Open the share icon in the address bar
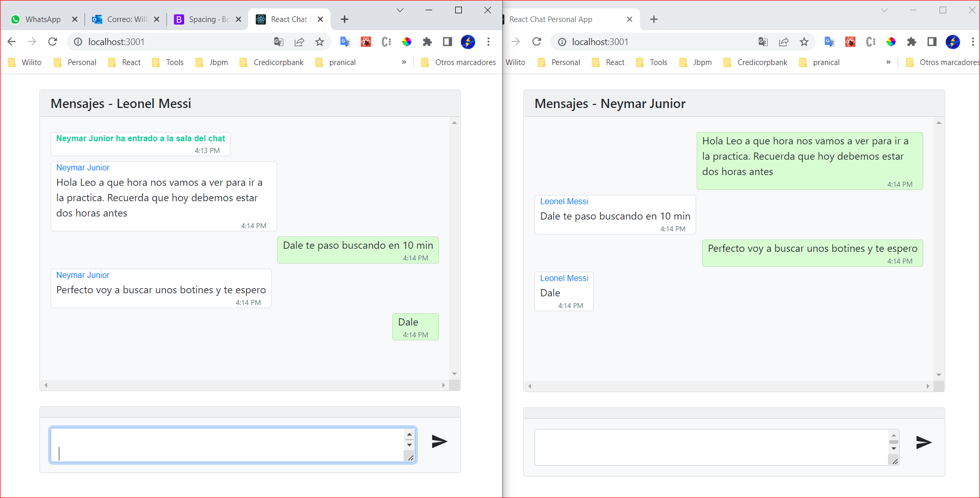Viewport: 980px width, 498px height. pos(299,41)
